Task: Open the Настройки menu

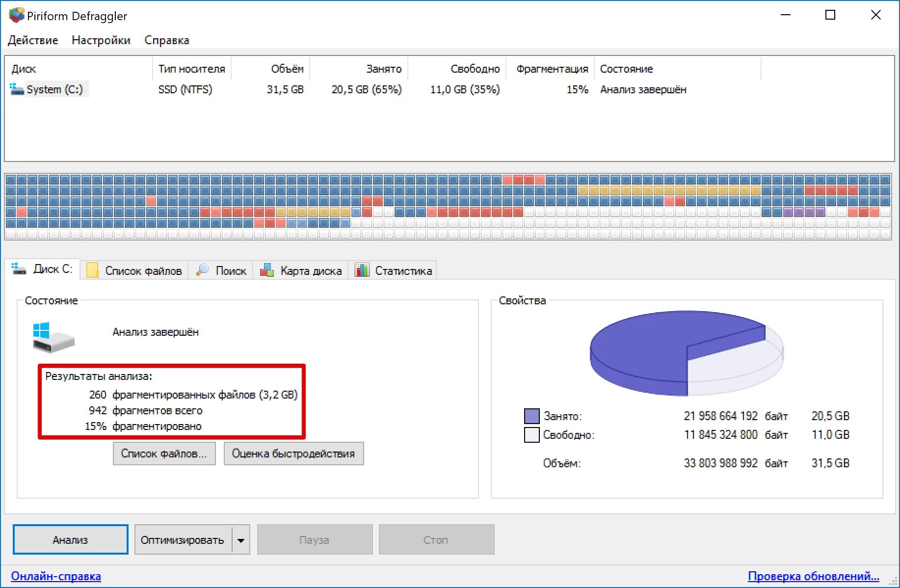Action: pos(101,40)
